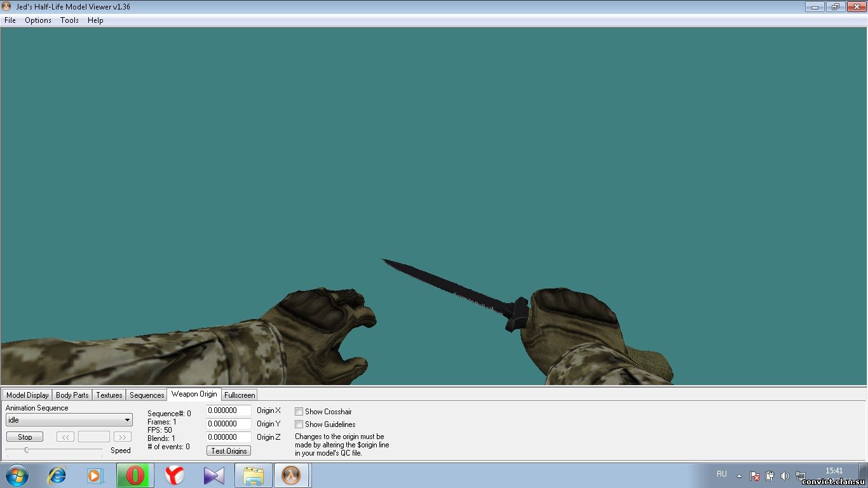Click the system clock showing 15:41
Screen dimensions: 868x488
tap(834, 471)
